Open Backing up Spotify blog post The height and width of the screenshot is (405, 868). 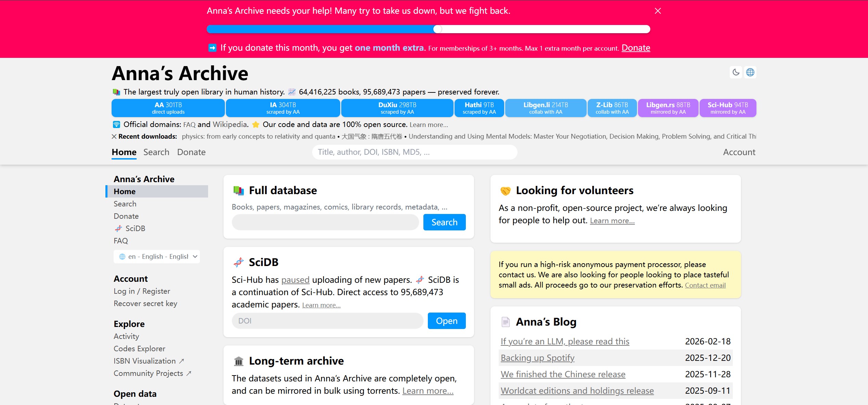[x=537, y=358]
